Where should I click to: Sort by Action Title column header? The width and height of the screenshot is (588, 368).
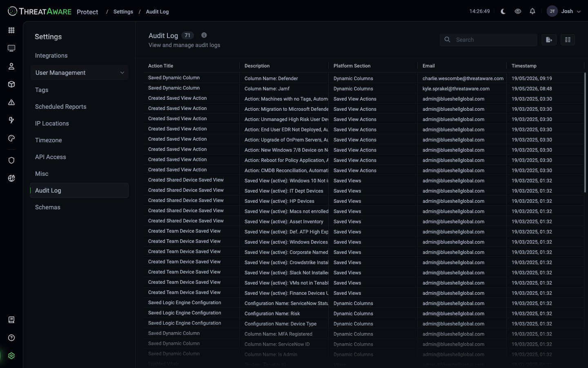(x=160, y=66)
